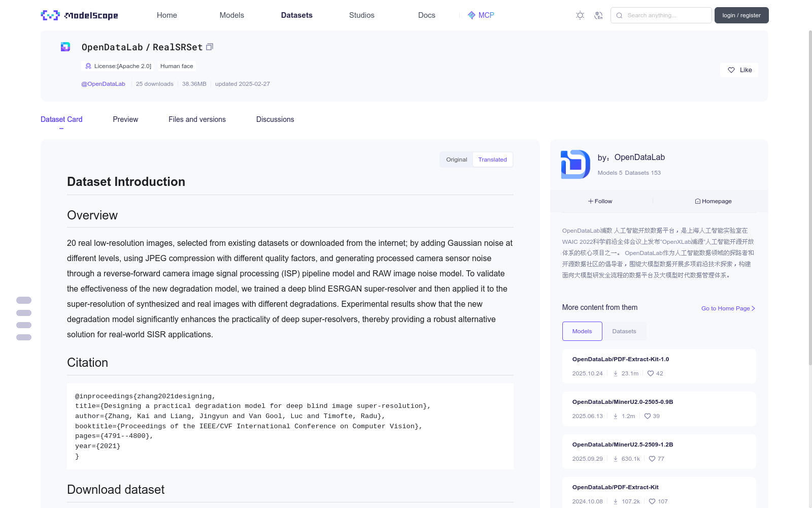
Task: Click Go to Home Page link
Action: 728,308
